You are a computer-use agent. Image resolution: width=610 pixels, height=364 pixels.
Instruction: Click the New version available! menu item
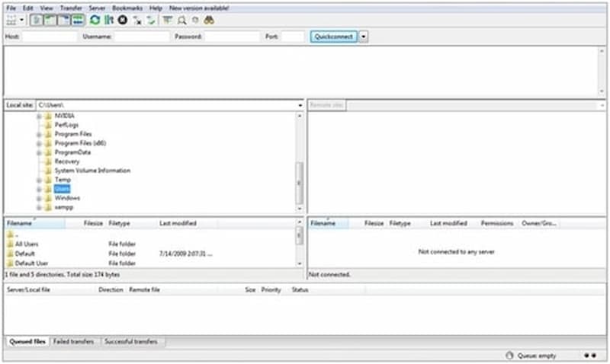pos(199,8)
